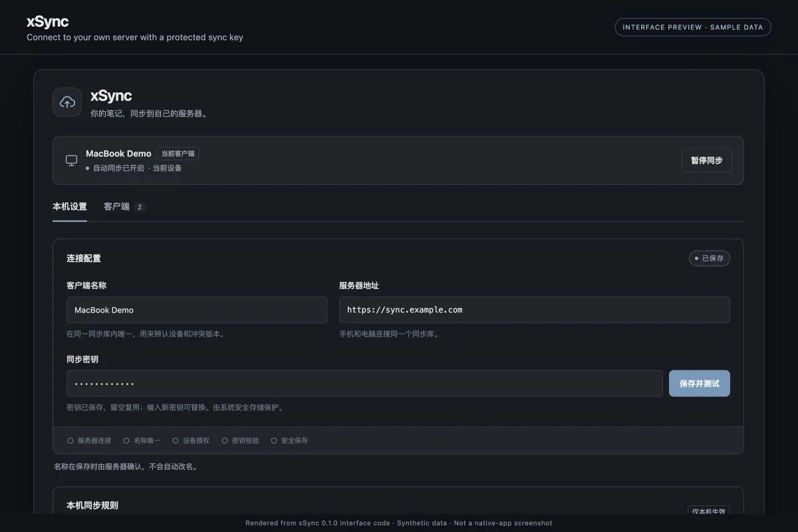Click the note 名称在保存时由服务器确认
This screenshot has height=532, width=798.
[x=126, y=467]
